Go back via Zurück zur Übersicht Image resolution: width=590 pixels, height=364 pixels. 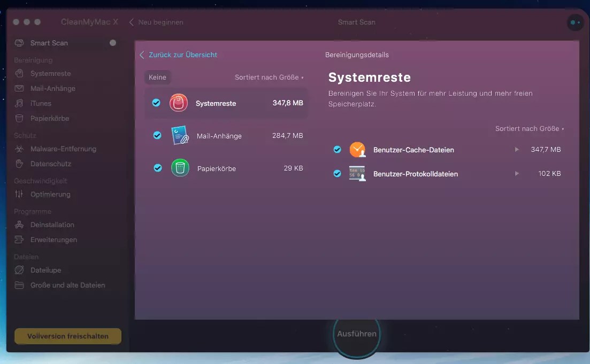click(x=178, y=55)
